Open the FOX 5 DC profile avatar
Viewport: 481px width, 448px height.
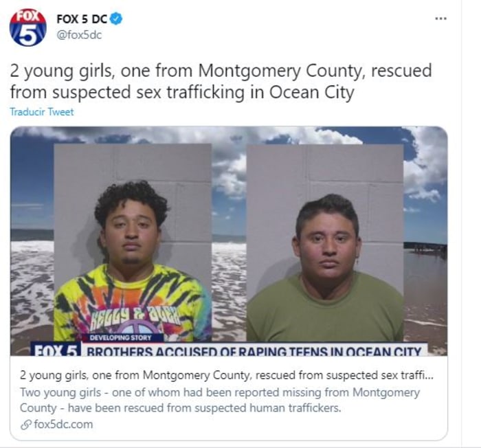(28, 27)
